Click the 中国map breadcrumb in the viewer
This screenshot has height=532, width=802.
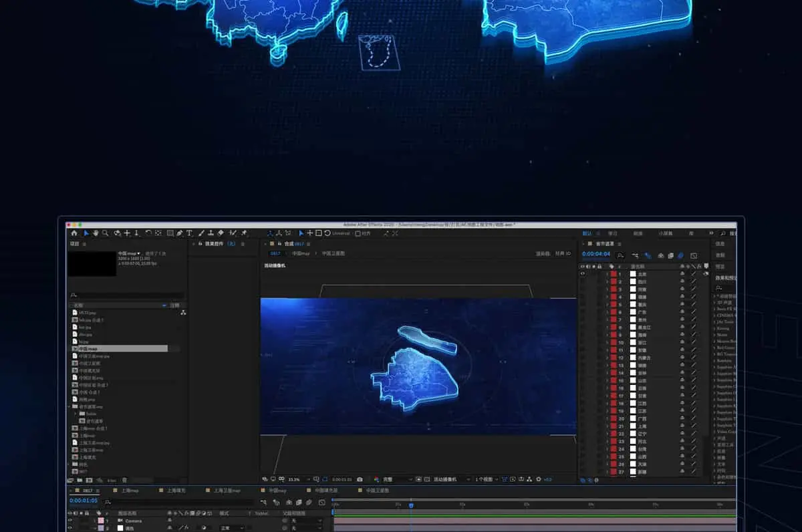[301, 253]
